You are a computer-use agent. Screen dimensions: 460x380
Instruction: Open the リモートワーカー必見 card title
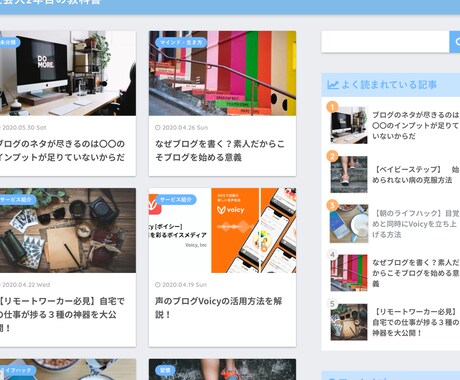(62, 314)
